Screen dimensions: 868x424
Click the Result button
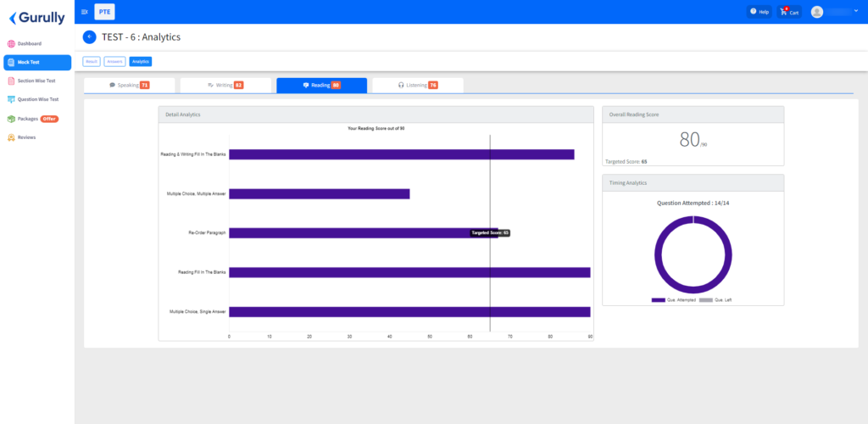coord(92,61)
